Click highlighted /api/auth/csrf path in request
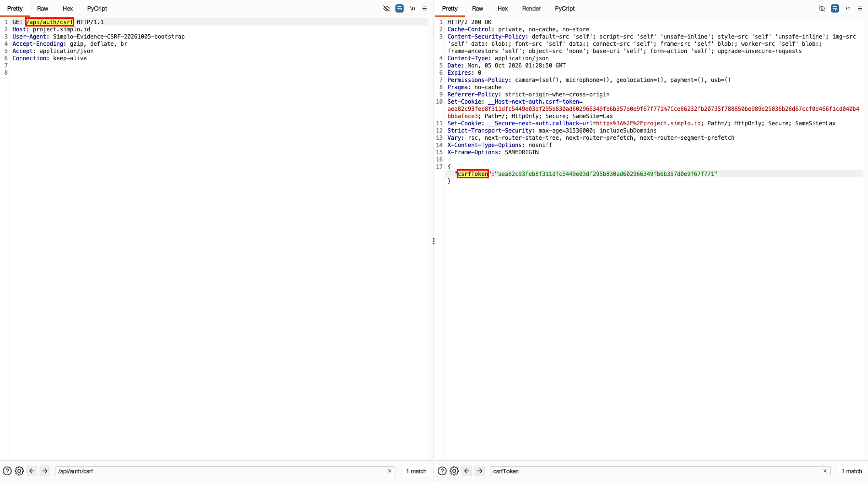The height and width of the screenshot is (482, 868). (x=50, y=22)
